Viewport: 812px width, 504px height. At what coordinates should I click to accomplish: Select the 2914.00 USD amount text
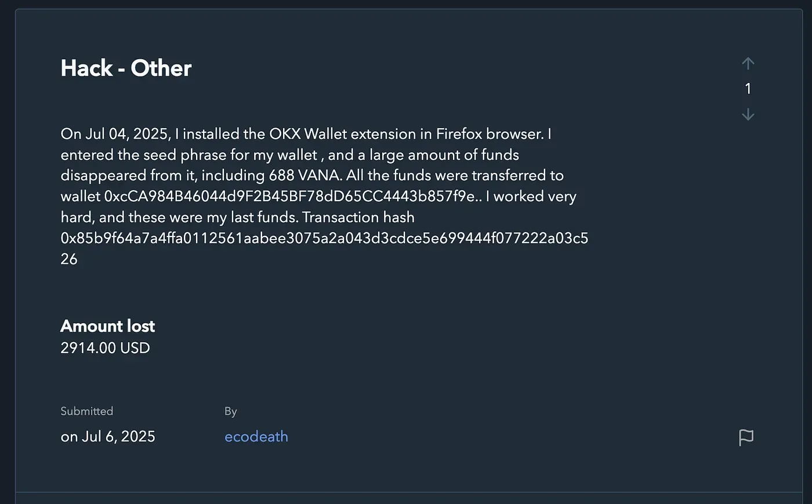(105, 348)
